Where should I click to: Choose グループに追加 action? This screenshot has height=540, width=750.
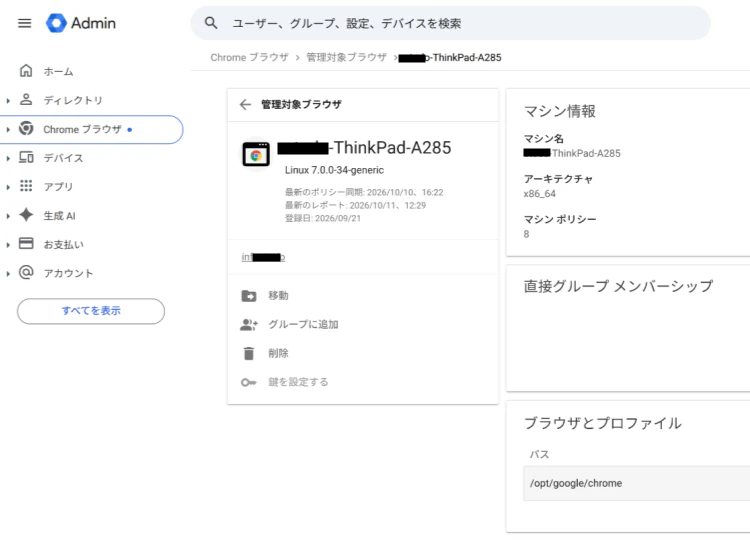pos(303,324)
